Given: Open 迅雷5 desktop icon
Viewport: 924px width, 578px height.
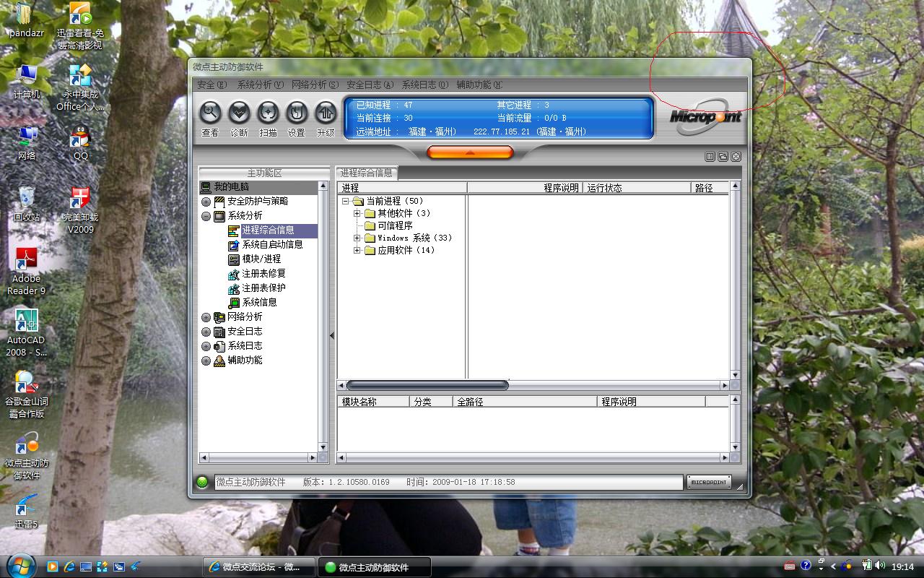Looking at the screenshot, I should (27, 512).
